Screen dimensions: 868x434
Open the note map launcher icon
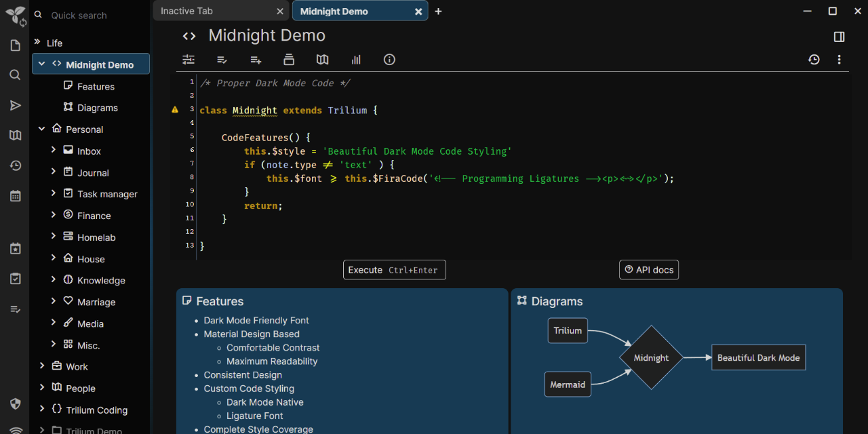tap(15, 136)
